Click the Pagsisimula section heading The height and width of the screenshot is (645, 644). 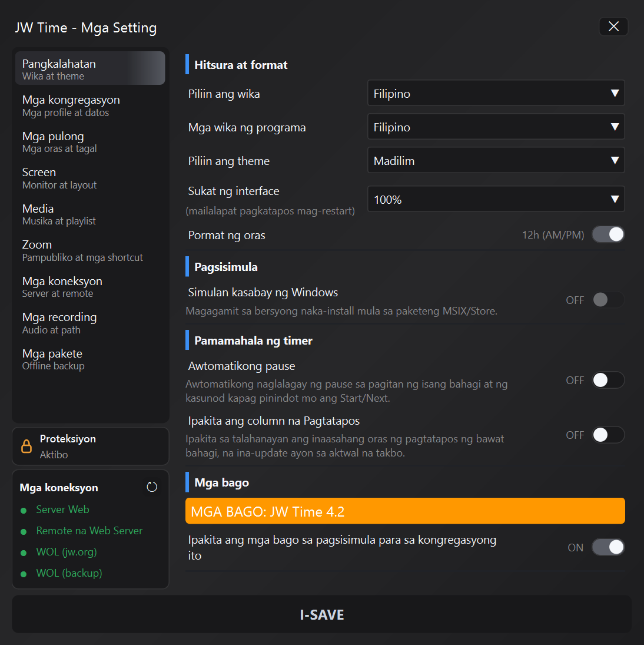[226, 267]
